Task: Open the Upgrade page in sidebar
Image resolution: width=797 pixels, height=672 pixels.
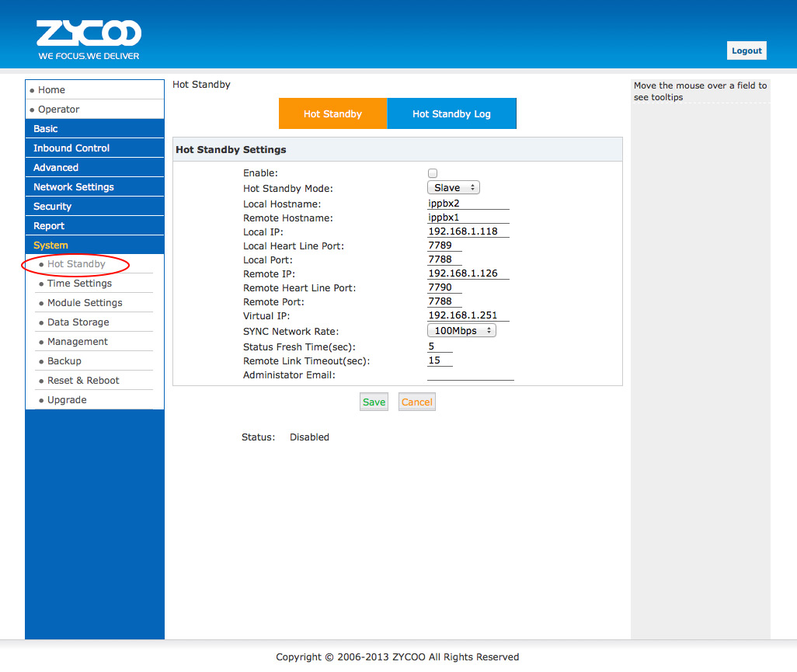Action: (67, 400)
